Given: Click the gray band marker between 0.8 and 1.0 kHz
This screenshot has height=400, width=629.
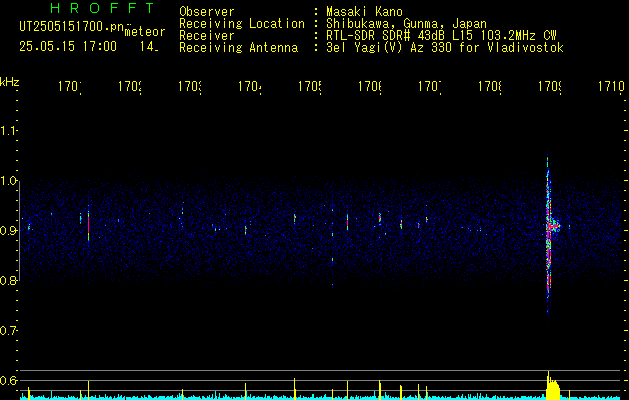Looking at the screenshot, I should pos(19,231).
